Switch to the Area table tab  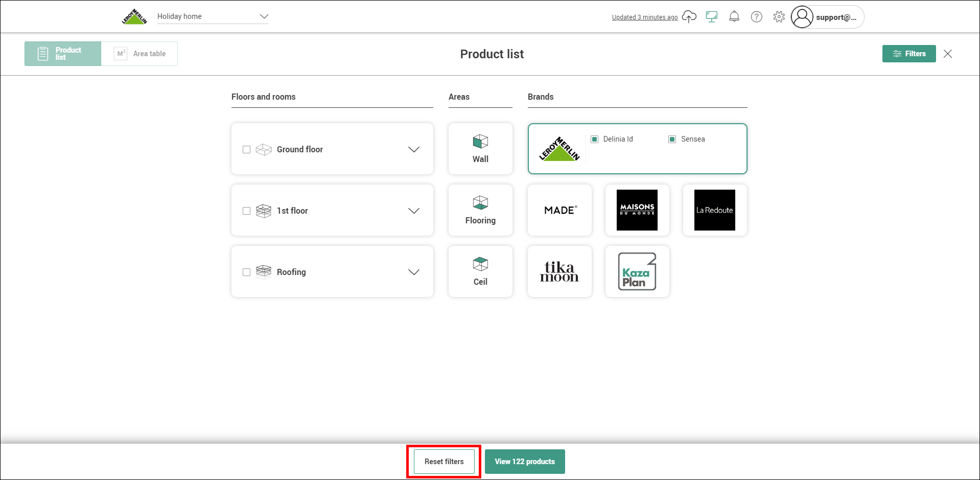(x=139, y=54)
